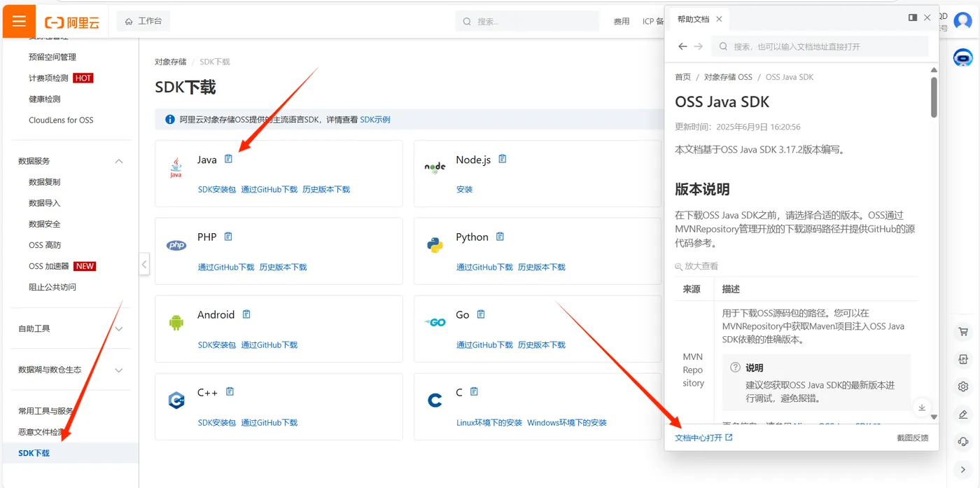This screenshot has height=488, width=980.
Task: Open 数据导入 in sidebar
Action: pos(45,203)
